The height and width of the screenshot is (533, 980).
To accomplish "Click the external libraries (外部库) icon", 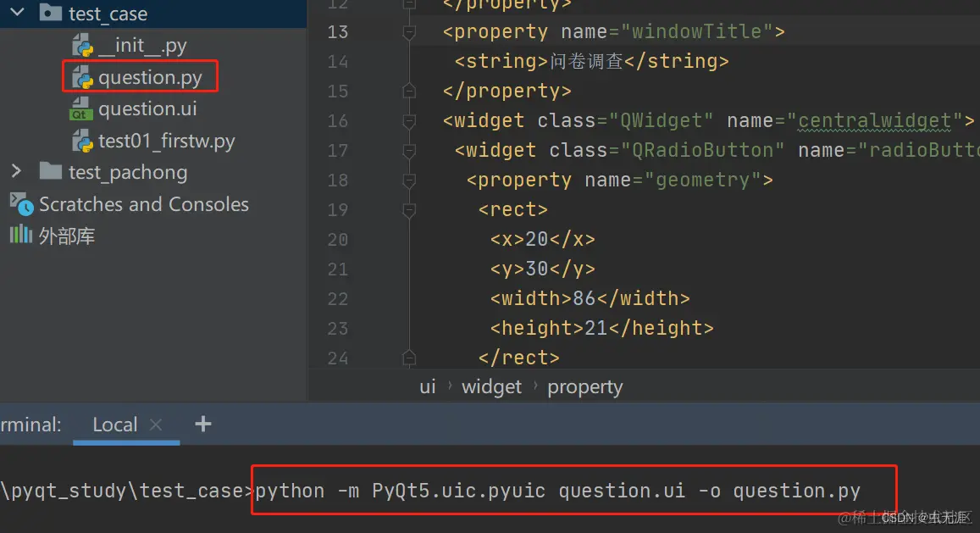I will click(x=20, y=235).
